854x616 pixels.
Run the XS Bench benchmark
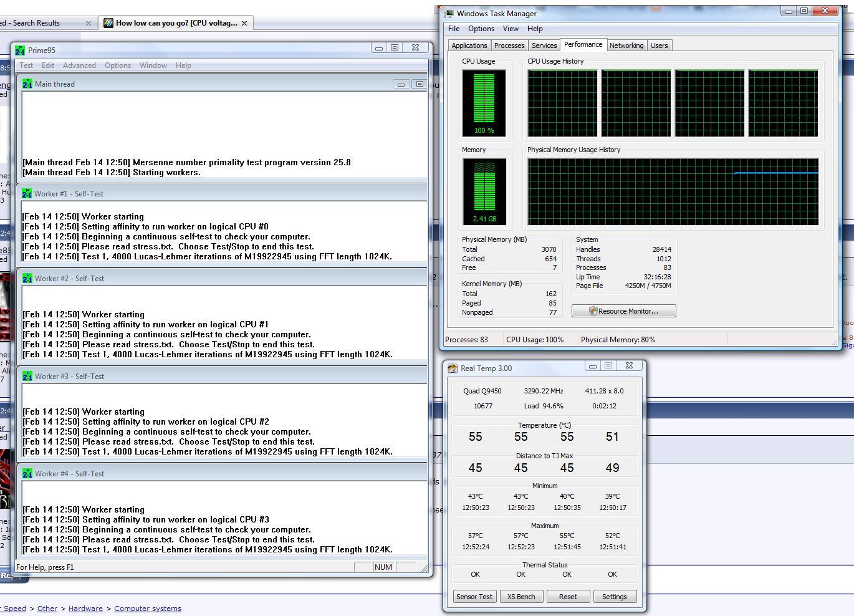pos(521,597)
